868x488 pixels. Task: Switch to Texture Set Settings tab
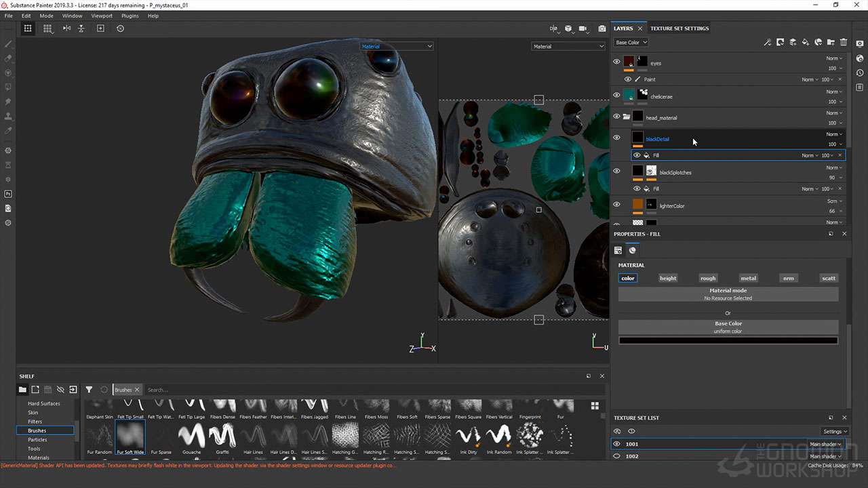coord(679,28)
